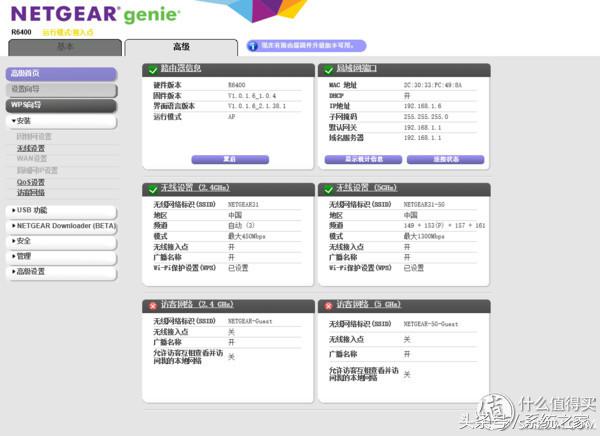
Task: Open the 无线设置 (2.4GHz) title link
Action: coord(195,188)
